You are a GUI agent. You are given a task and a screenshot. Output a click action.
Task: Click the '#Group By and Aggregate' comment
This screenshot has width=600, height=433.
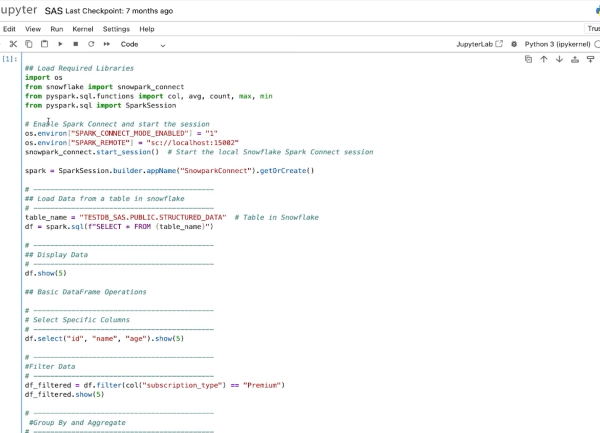click(x=77, y=423)
